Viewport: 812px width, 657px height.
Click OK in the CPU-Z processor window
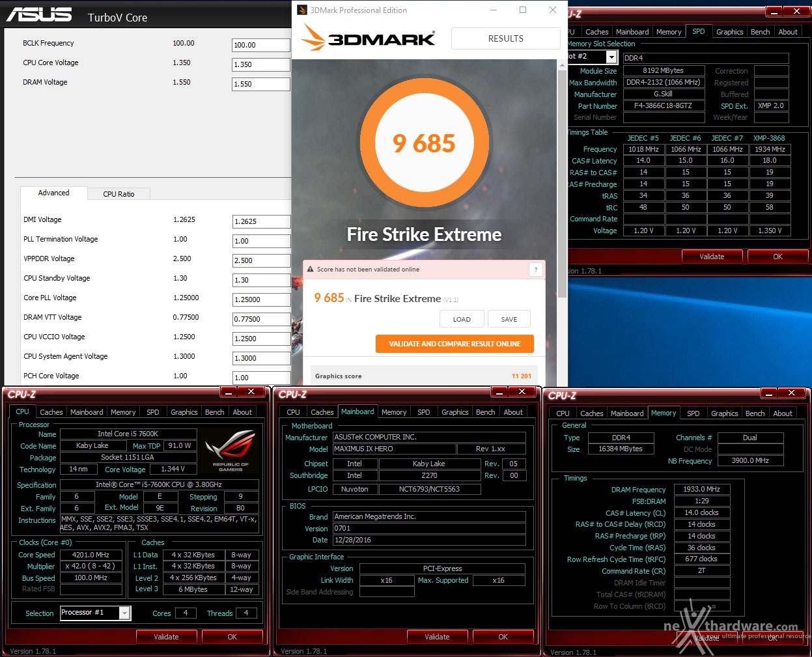[x=232, y=637]
